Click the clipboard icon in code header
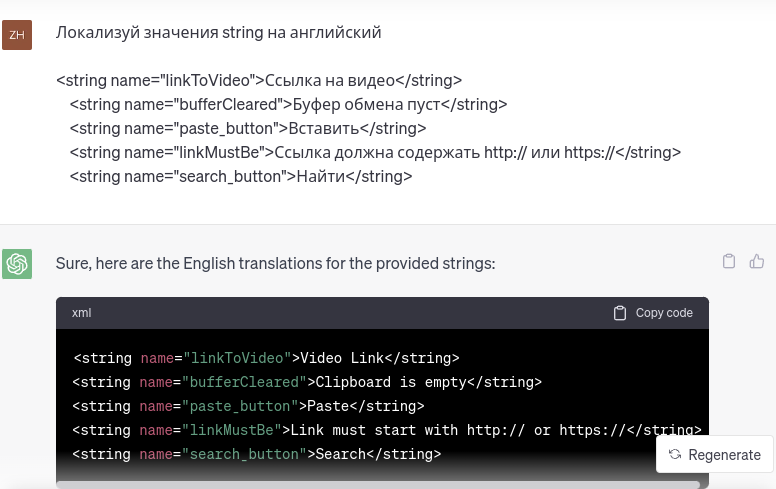The width and height of the screenshot is (776, 489). pos(620,313)
